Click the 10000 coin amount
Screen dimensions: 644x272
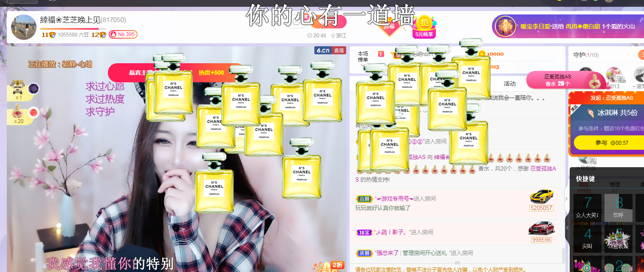click(495, 54)
